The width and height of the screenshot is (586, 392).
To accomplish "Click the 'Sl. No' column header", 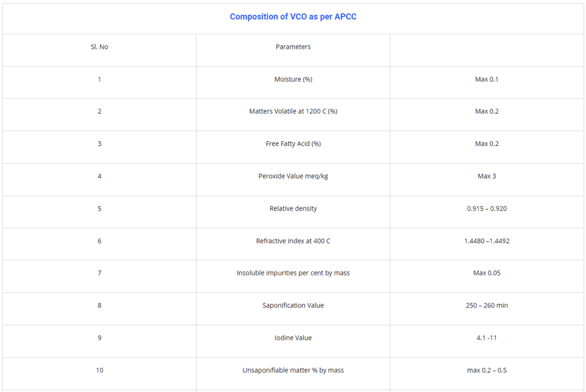I will [100, 47].
